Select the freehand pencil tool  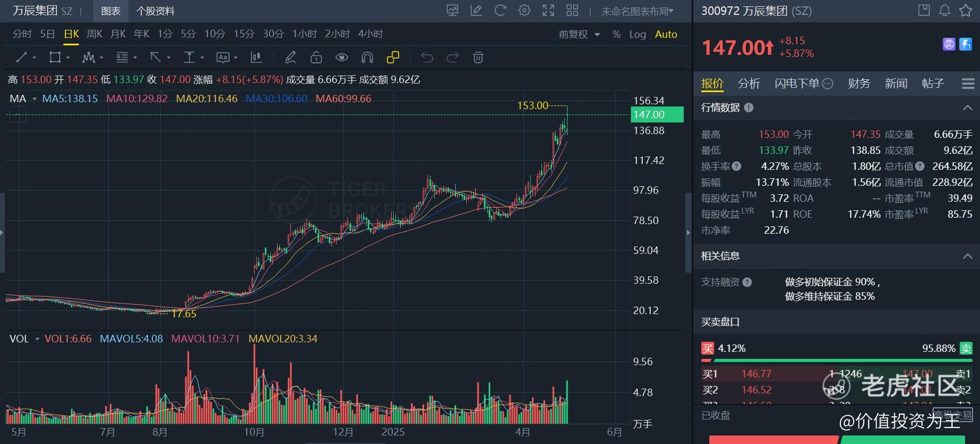tap(290, 57)
